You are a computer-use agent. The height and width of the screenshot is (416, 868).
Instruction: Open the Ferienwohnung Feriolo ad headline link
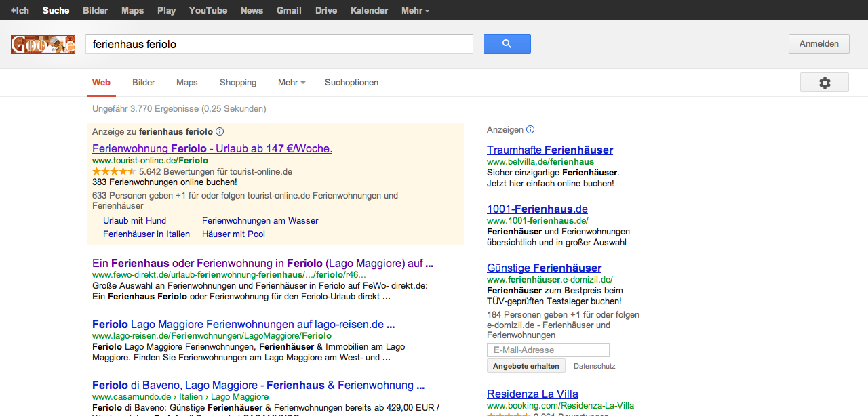(x=212, y=148)
